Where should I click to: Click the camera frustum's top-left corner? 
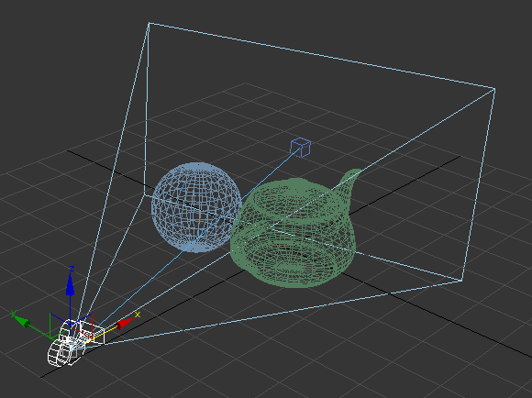tap(149, 23)
